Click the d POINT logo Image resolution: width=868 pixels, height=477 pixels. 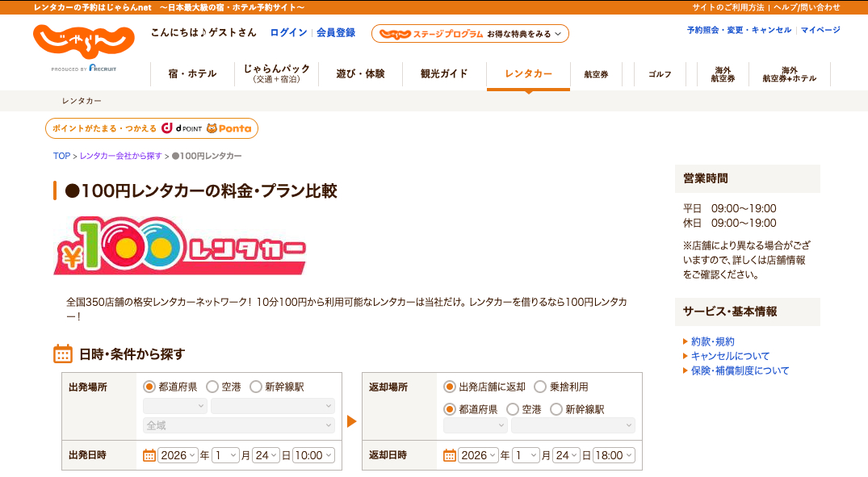(x=182, y=128)
